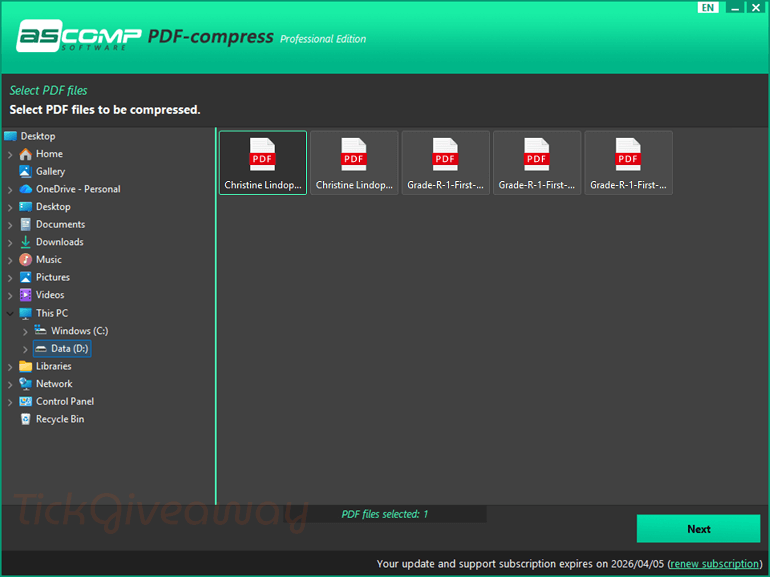Select the OneDrive - Personal tree label
Screen dimensions: 770x577
coord(78,189)
